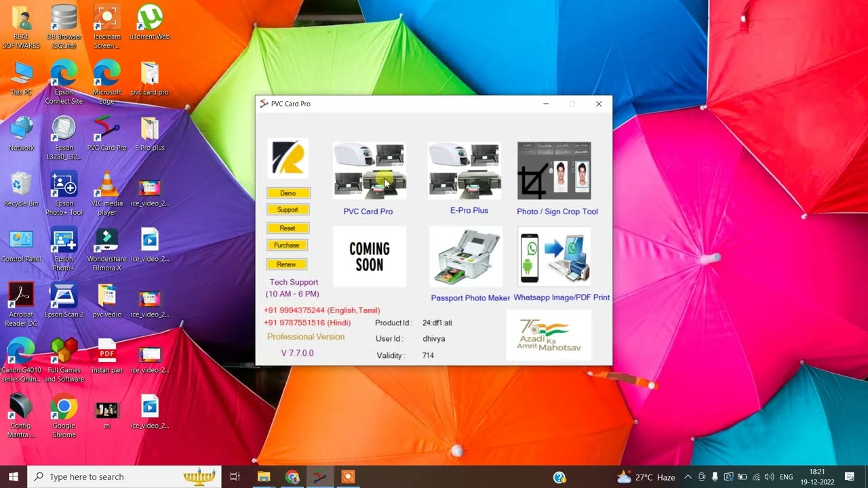Select Microsoft Edge desktop icon
Viewport: 868px width, 488px height.
[106, 83]
